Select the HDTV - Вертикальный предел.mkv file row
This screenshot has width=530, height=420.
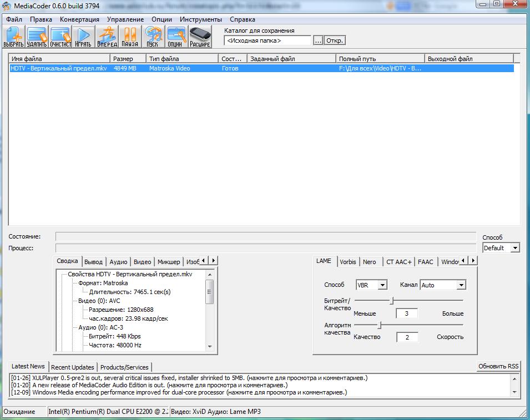261,68
